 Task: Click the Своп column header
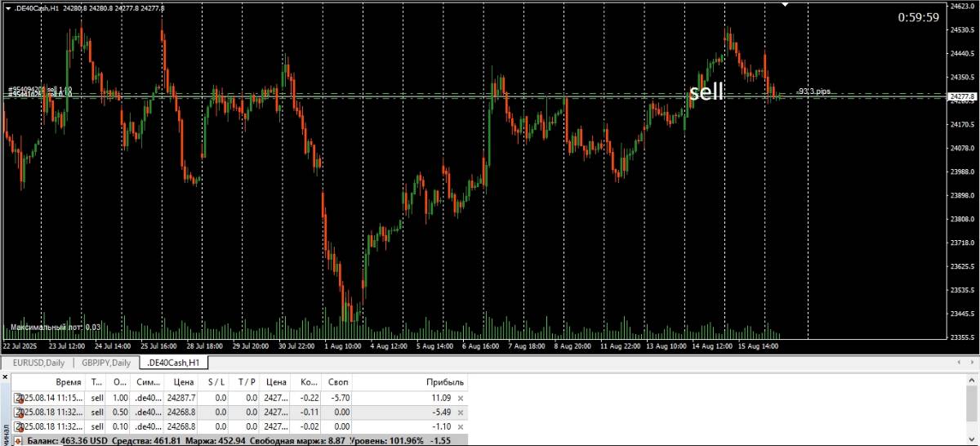pyautogui.click(x=337, y=381)
